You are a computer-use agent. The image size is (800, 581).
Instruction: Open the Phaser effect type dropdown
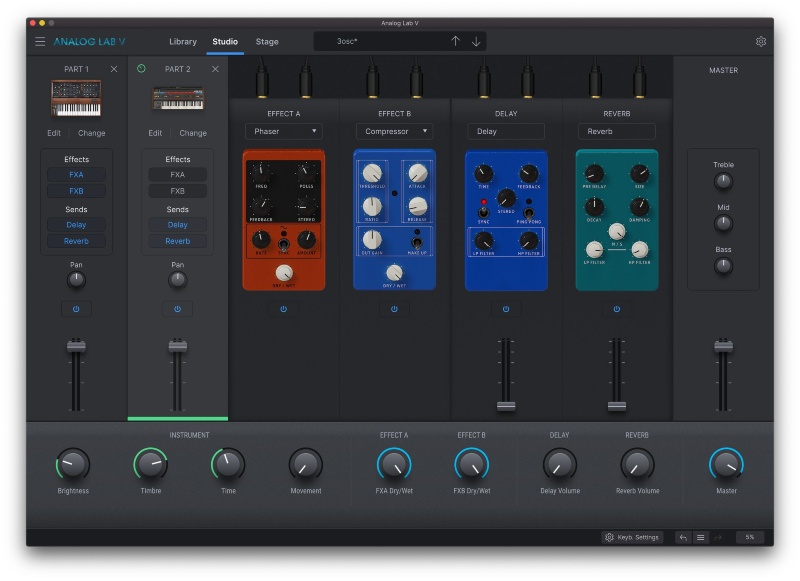(x=283, y=130)
